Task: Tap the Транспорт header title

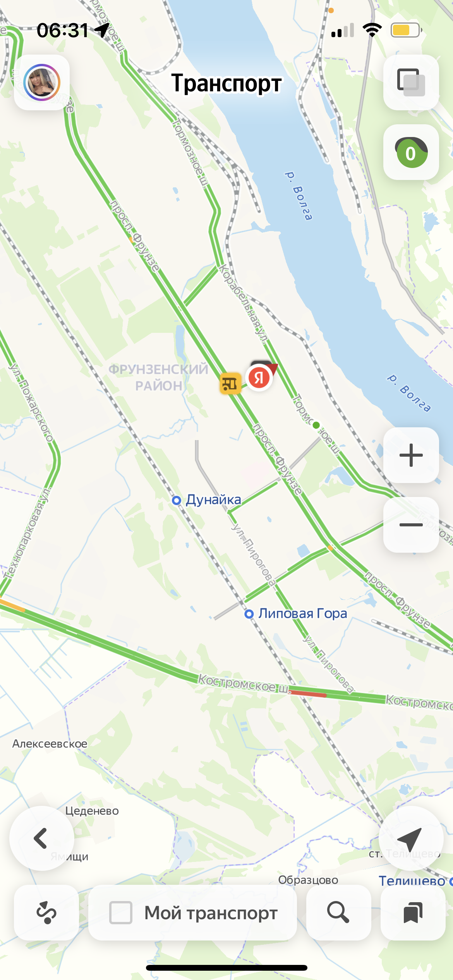Action: (x=226, y=83)
